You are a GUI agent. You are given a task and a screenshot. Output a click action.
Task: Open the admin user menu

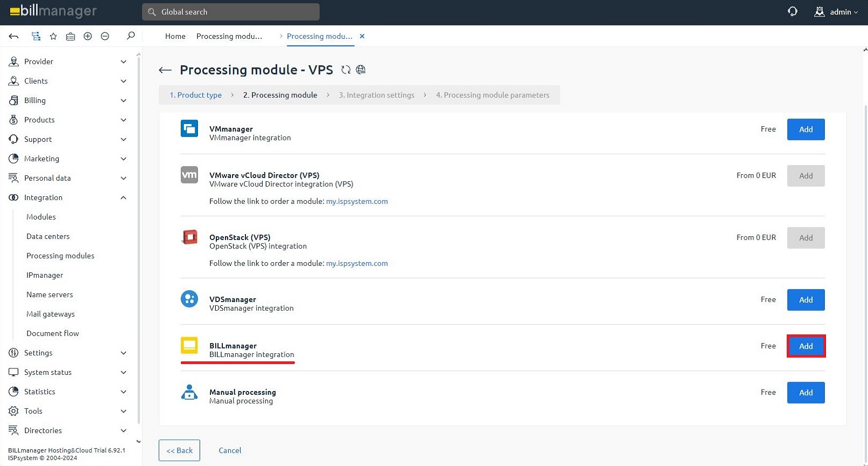pyautogui.click(x=836, y=11)
